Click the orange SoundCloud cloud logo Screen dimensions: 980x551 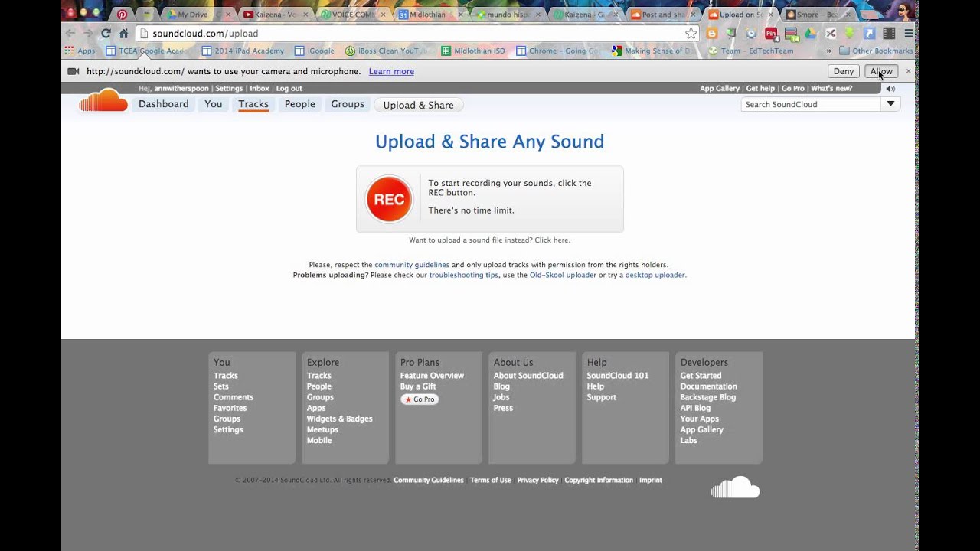tap(103, 99)
